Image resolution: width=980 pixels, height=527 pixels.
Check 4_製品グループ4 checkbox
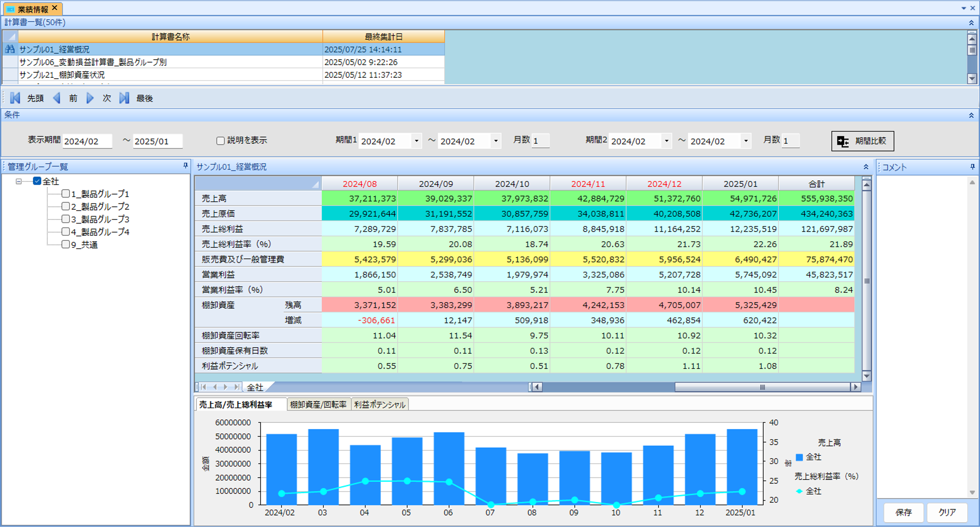click(x=66, y=232)
